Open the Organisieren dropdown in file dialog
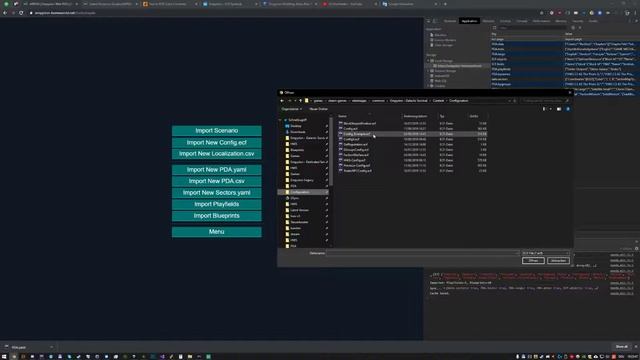Viewport: 640px width, 360px height. (x=291, y=109)
